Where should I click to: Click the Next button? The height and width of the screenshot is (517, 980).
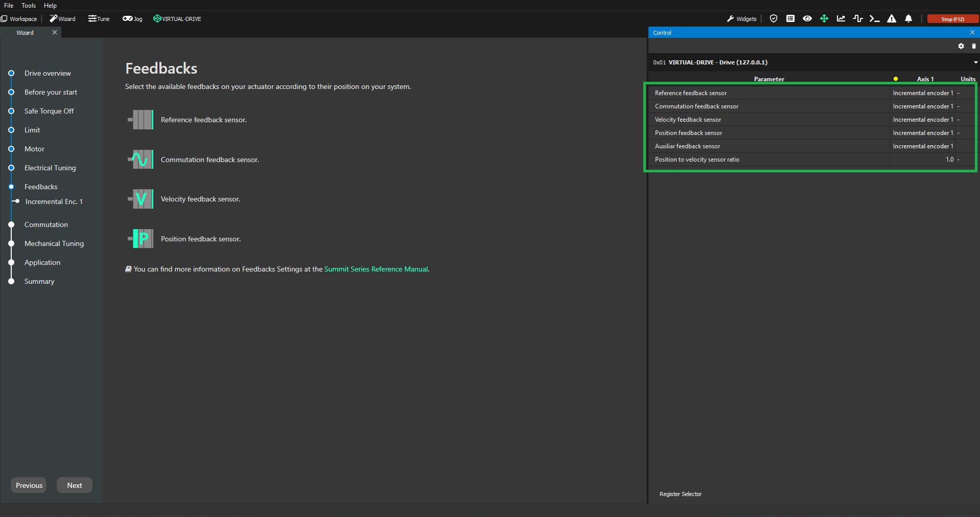click(x=75, y=485)
